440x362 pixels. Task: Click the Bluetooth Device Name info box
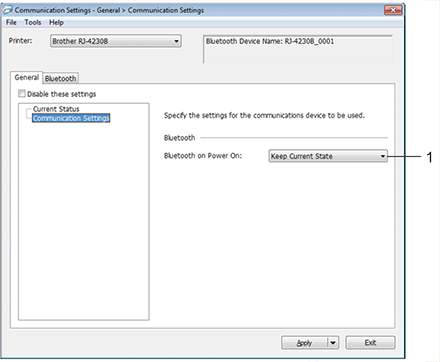click(298, 49)
